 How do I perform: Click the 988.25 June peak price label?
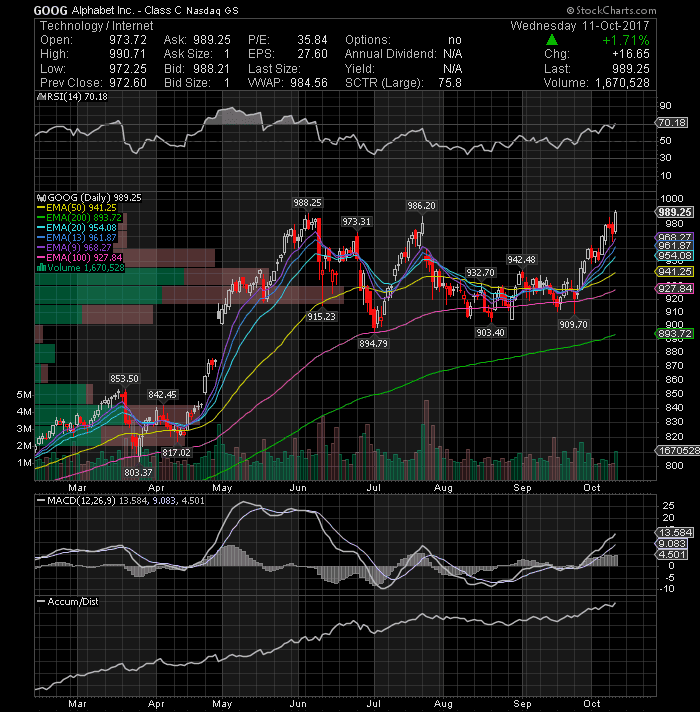click(x=307, y=203)
